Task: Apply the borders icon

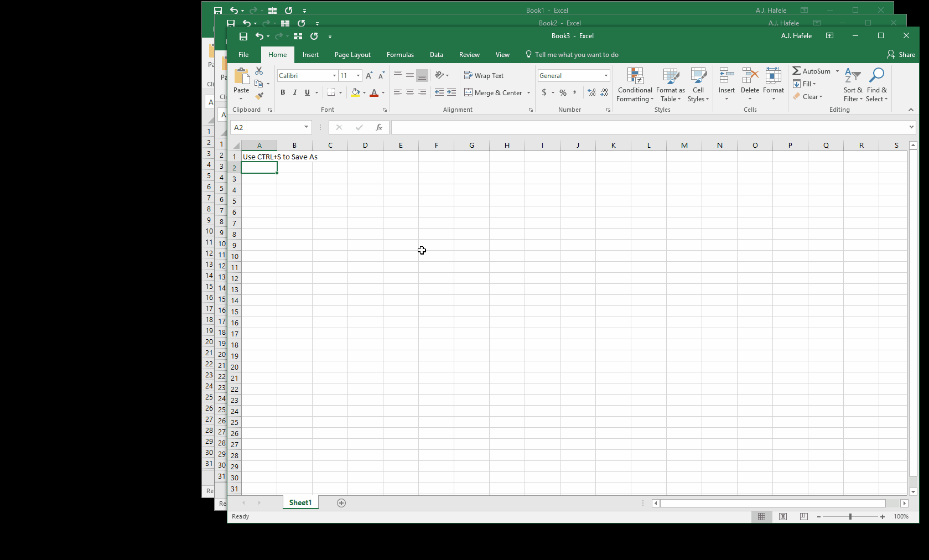Action: [x=331, y=92]
